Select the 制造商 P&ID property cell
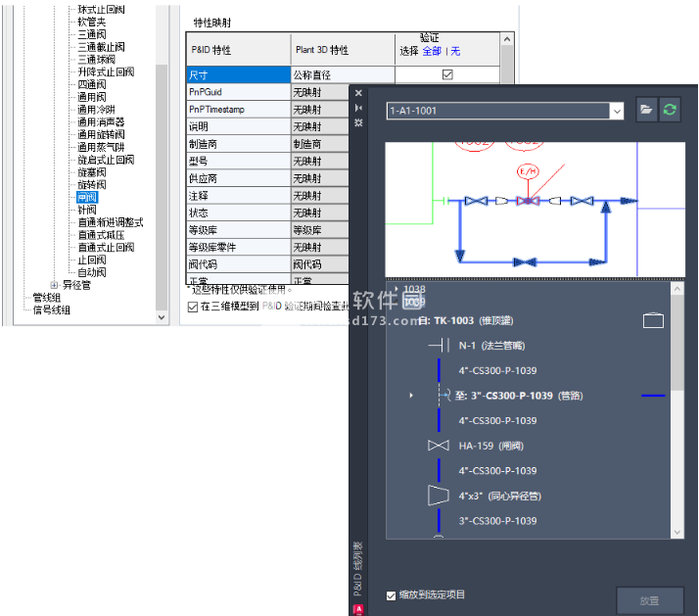699x616 pixels. click(x=239, y=144)
